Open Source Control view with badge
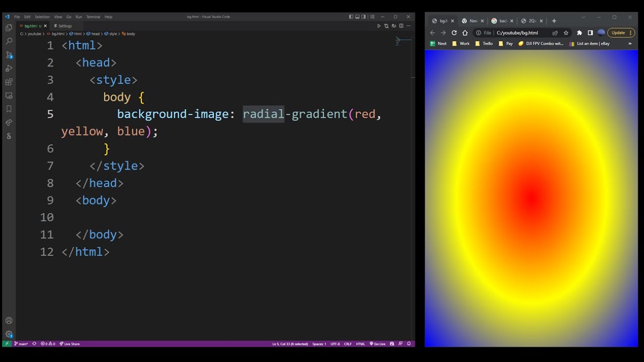Image resolution: width=644 pixels, height=362 pixels. (9, 55)
